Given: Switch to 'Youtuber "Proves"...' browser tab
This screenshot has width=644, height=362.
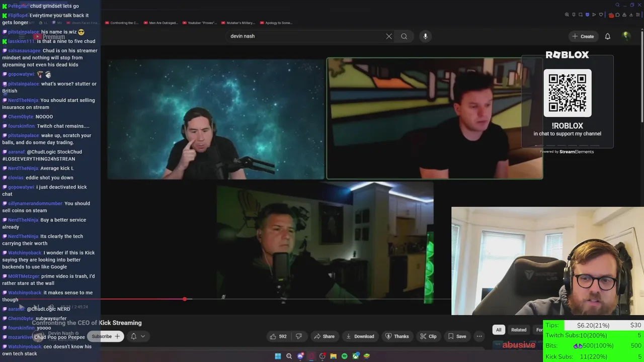Looking at the screenshot, I should click(199, 23).
